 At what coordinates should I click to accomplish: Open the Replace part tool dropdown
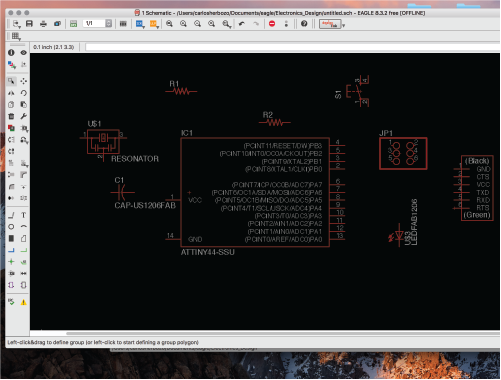coord(24,140)
